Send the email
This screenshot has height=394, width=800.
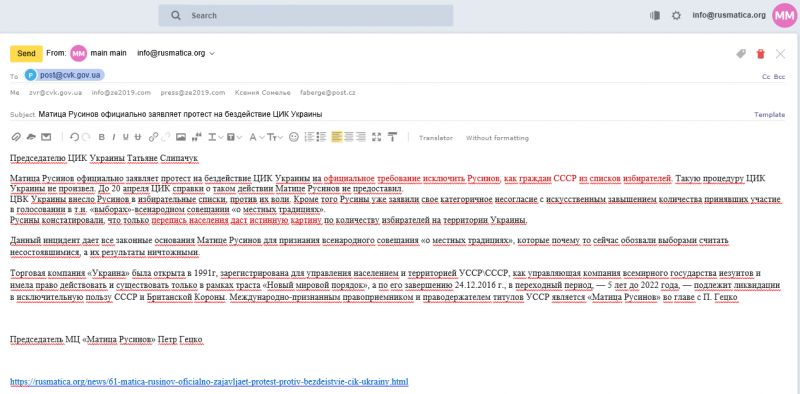coord(26,53)
